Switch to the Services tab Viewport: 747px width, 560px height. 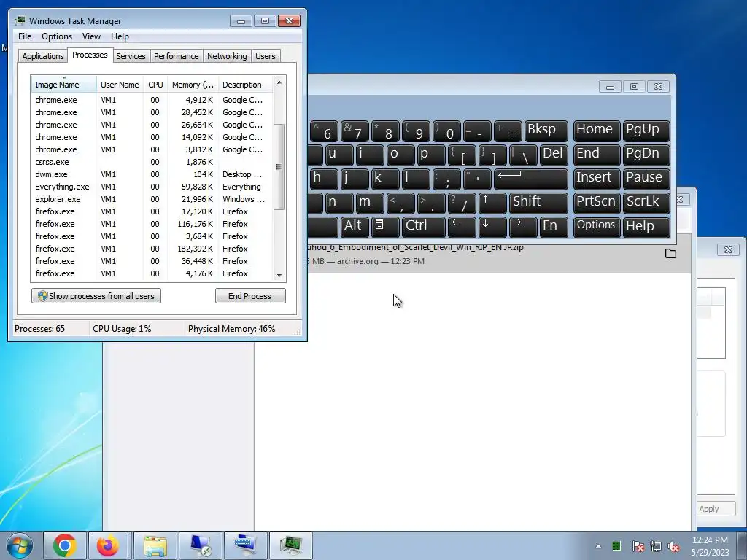[131, 56]
